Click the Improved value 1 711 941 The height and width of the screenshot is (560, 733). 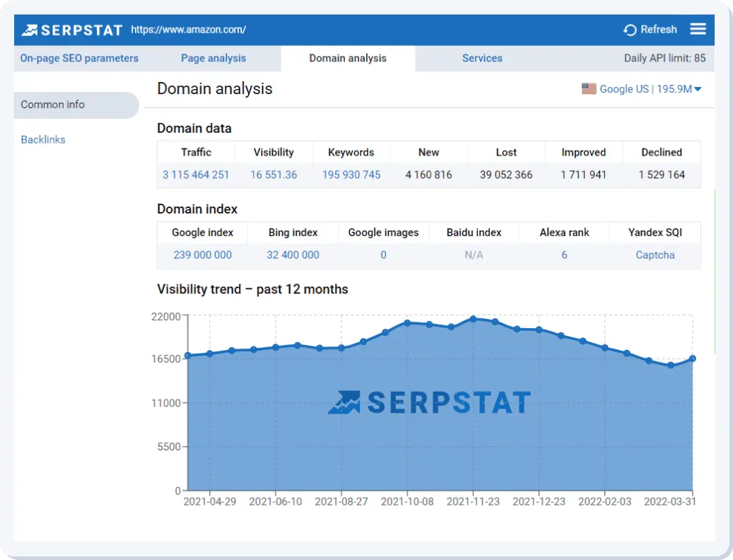coord(583,175)
